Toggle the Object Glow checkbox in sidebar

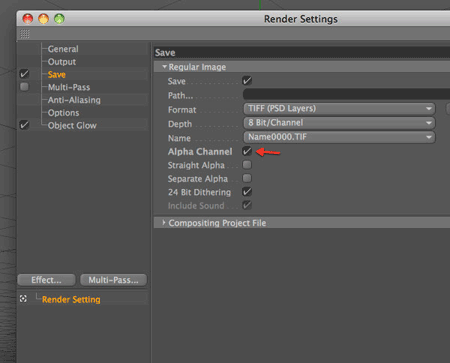pyautogui.click(x=24, y=125)
